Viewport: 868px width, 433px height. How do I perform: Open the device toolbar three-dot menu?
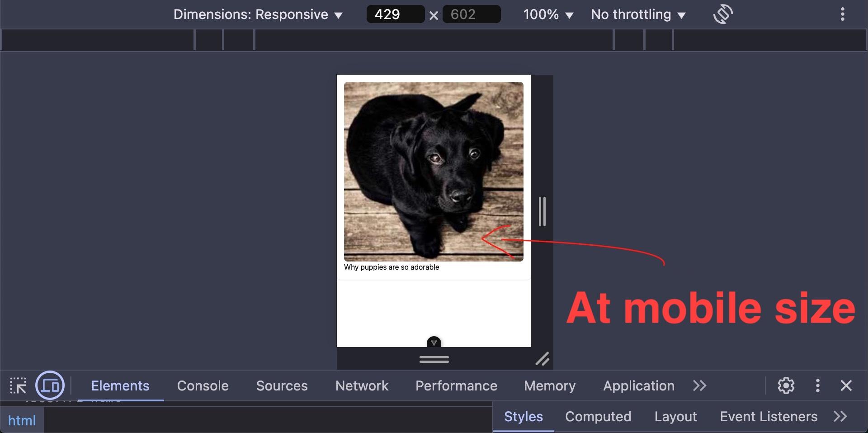(842, 14)
